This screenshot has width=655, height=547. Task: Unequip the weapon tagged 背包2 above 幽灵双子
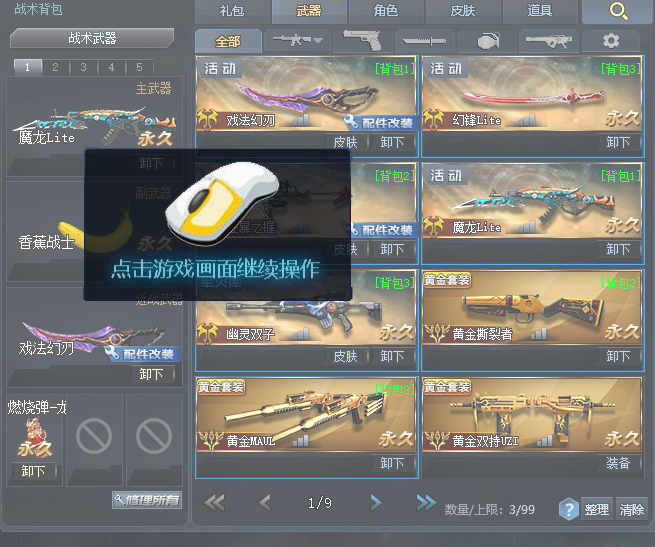(392, 249)
